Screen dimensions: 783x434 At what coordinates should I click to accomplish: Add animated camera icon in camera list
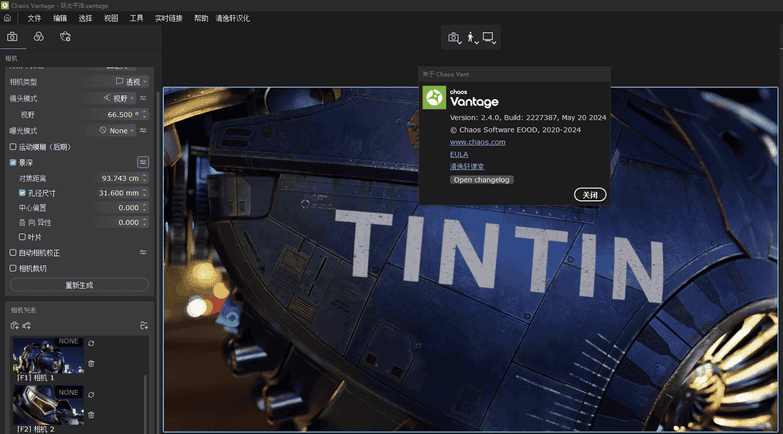tap(26, 326)
